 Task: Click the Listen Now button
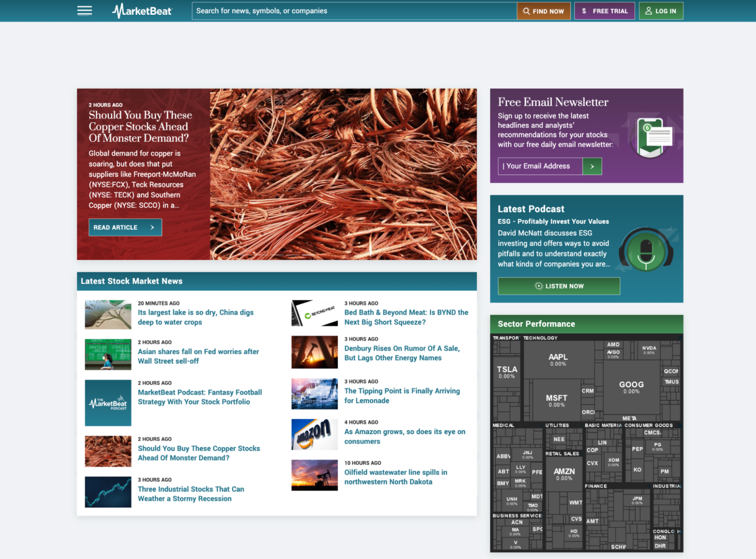[x=559, y=286]
